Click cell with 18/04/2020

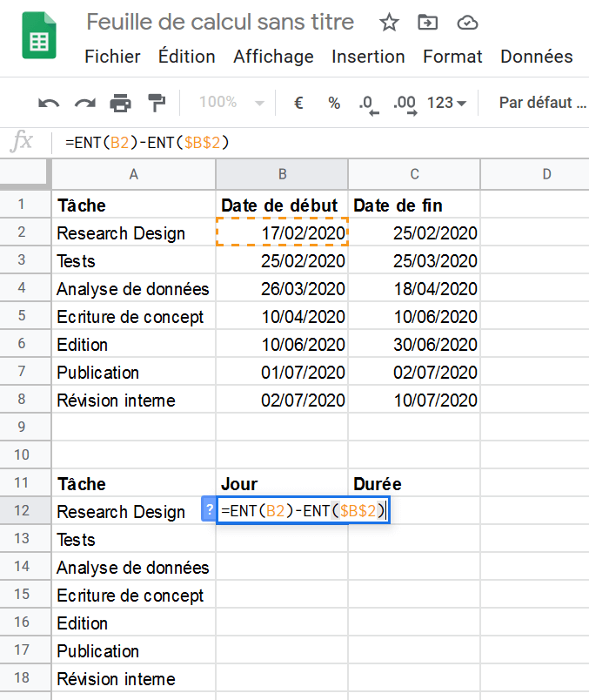[414, 288]
